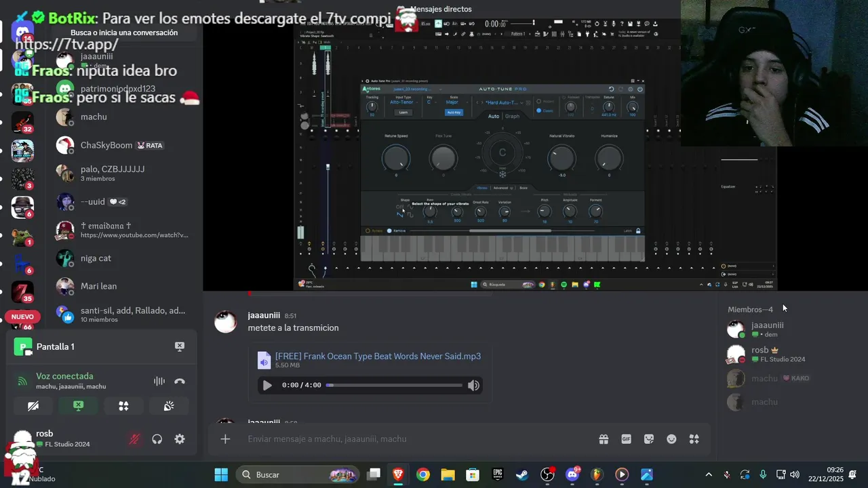Open niga cat direct message
Image resolution: width=868 pixels, height=488 pixels.
pos(122,258)
